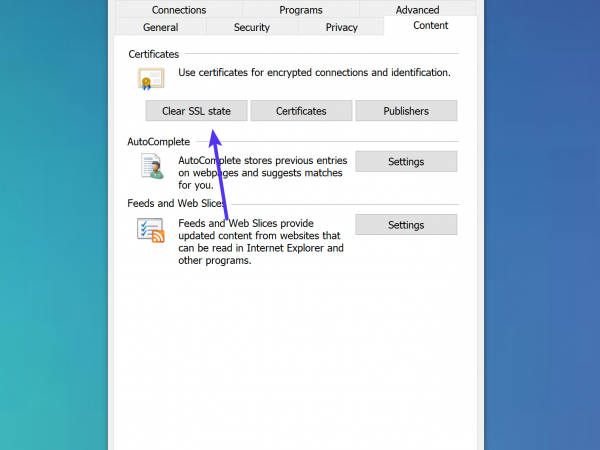Click the certificates description text
Screen dimensions: 600x450
click(x=314, y=73)
